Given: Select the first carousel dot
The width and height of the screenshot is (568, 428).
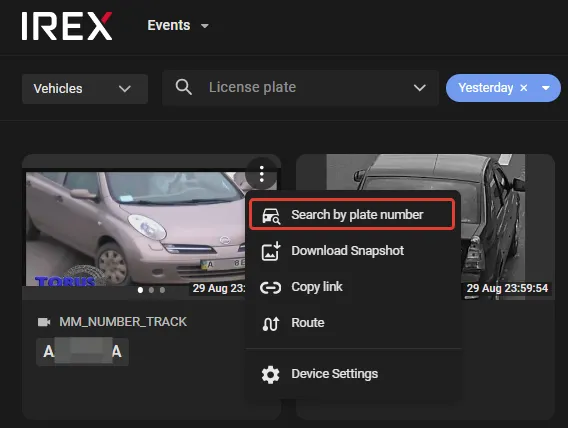Looking at the screenshot, I should click(141, 290).
